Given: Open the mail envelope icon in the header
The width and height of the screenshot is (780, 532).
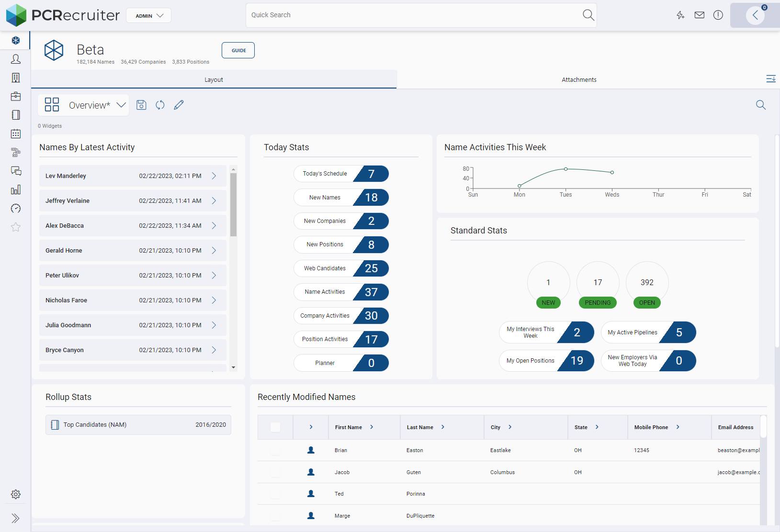Looking at the screenshot, I should click(699, 15).
